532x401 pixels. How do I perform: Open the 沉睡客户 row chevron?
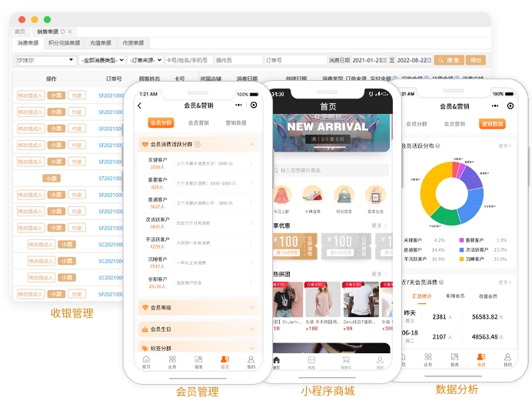[251, 262]
